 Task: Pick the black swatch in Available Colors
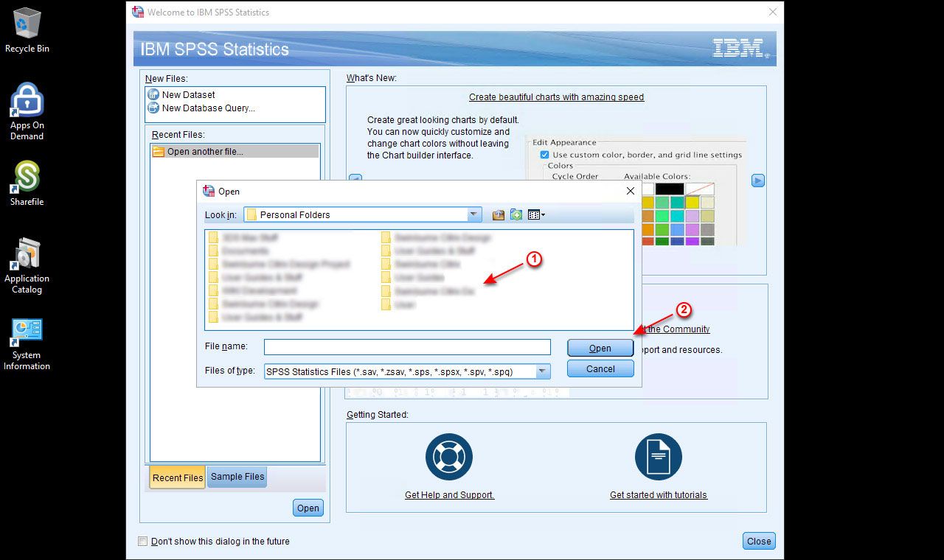click(670, 189)
